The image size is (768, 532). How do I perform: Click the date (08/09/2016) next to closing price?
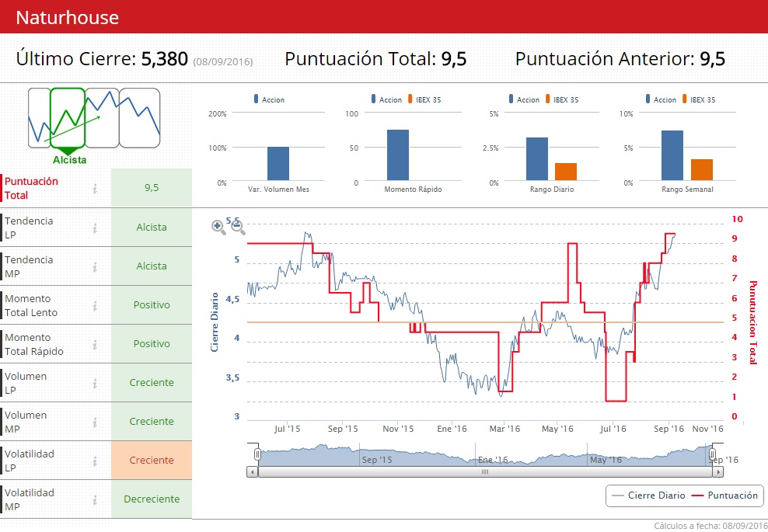[223, 62]
